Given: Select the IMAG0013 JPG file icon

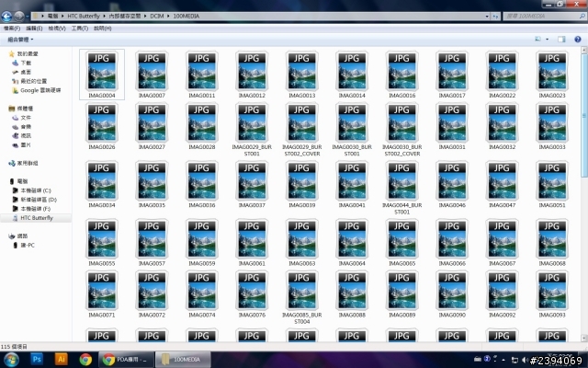Looking at the screenshot, I should [x=301, y=71].
